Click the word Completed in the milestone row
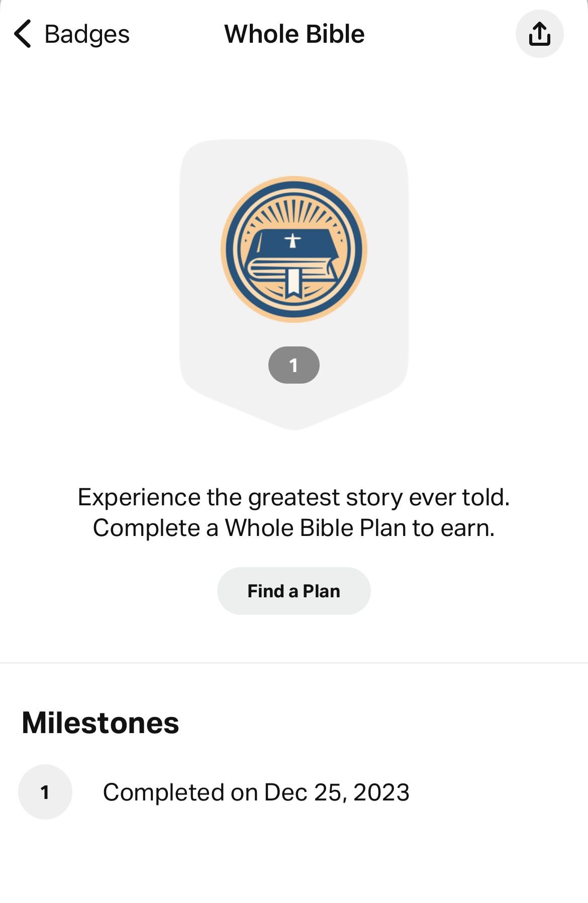The image size is (588, 903). click(164, 793)
